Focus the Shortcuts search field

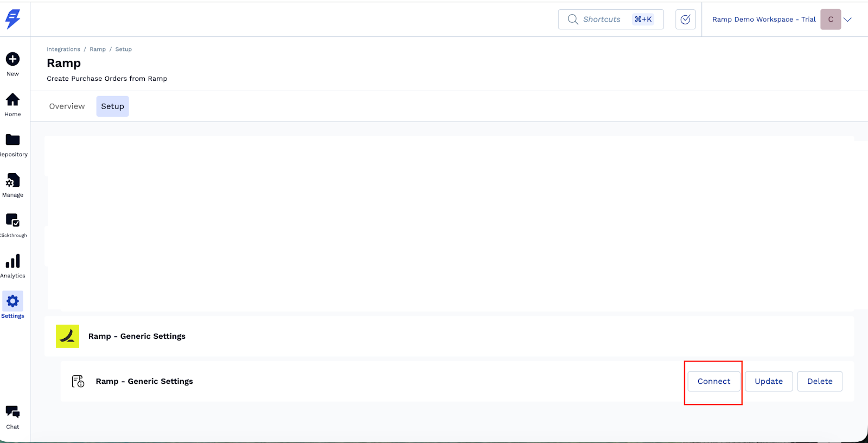[x=611, y=20]
